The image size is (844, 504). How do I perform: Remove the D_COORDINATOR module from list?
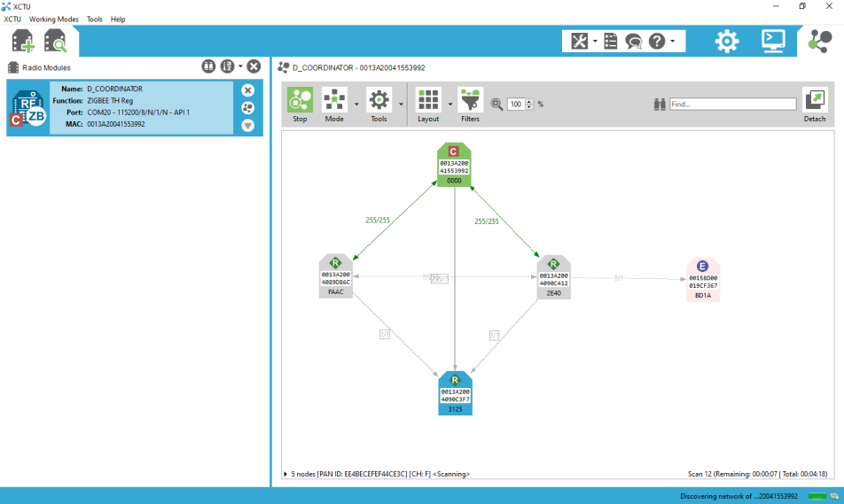(x=247, y=90)
